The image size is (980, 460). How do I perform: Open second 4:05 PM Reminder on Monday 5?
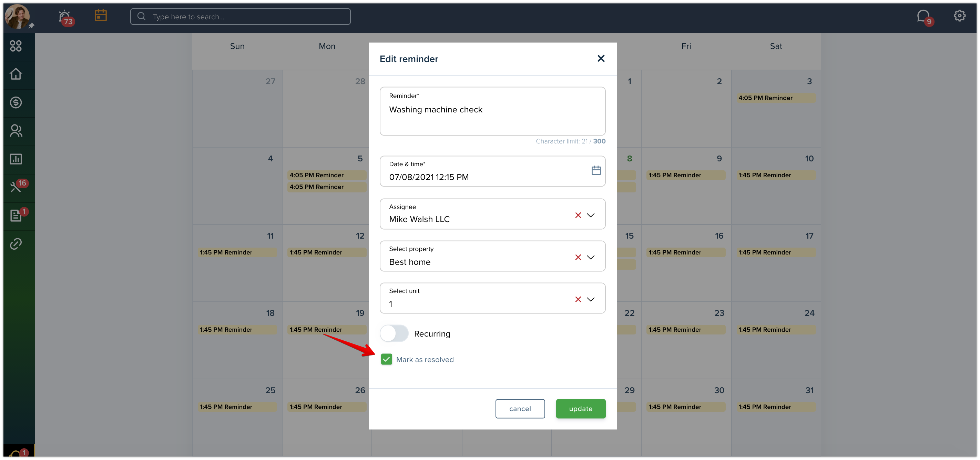click(327, 187)
